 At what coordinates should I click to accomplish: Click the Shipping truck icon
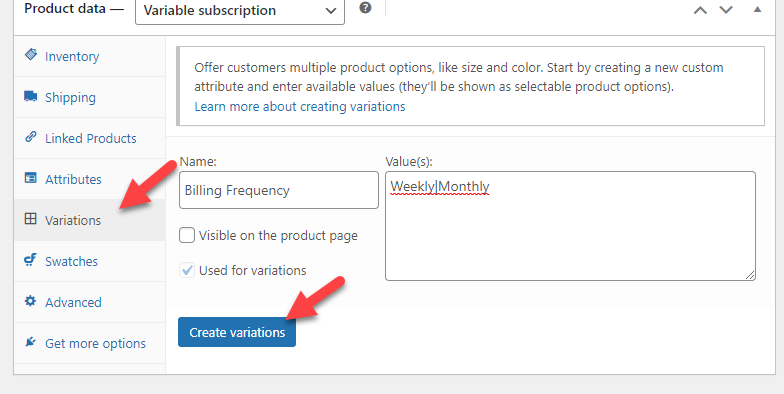coord(30,96)
